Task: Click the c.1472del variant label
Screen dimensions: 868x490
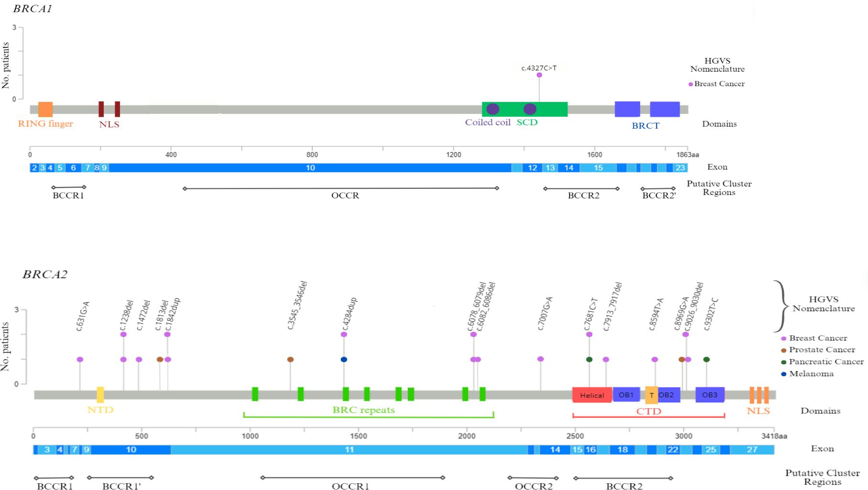Action: pyautogui.click(x=143, y=315)
